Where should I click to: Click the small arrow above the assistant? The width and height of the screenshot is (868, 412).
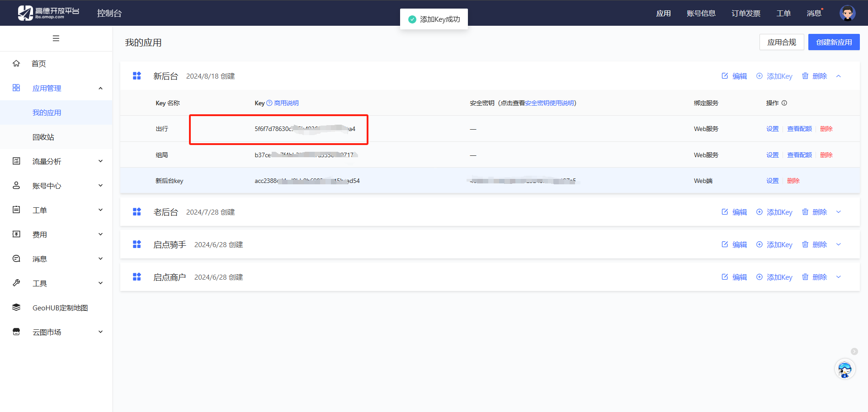pos(854,351)
